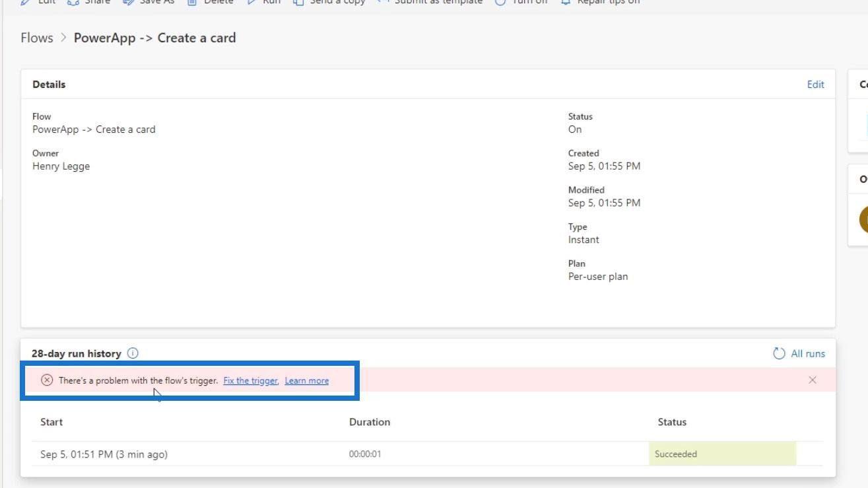This screenshot has height=488, width=868.
Task: Open 'Learn more' link in warning banner
Action: coord(306,380)
